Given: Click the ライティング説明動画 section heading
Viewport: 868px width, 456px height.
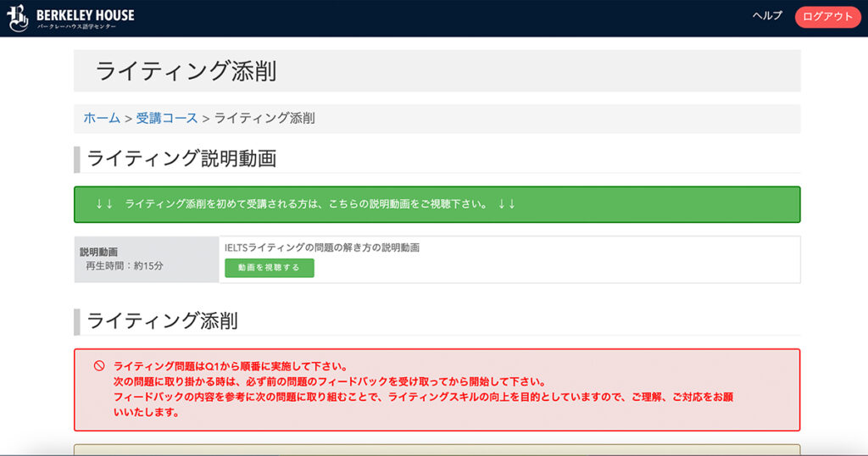Looking at the screenshot, I should pyautogui.click(x=181, y=158).
